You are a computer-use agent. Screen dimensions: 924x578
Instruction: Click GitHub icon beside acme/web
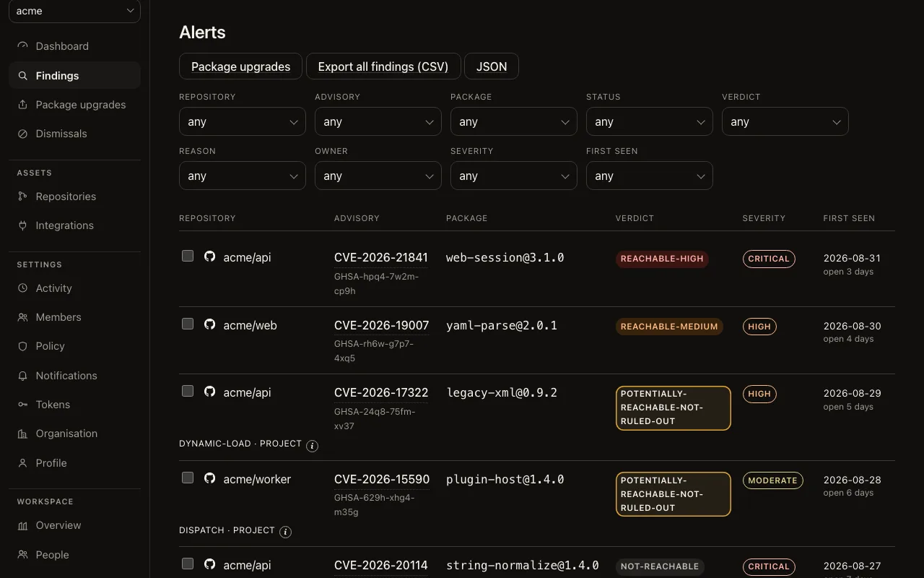[209, 324]
